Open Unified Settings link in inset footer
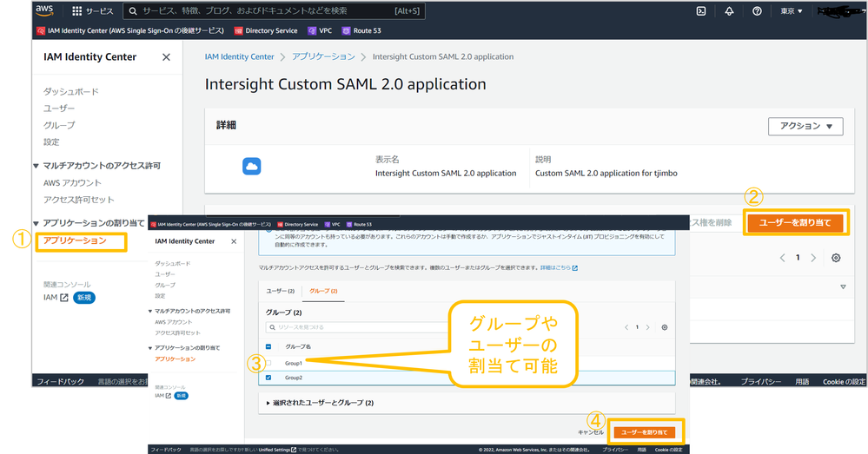 coord(277,450)
